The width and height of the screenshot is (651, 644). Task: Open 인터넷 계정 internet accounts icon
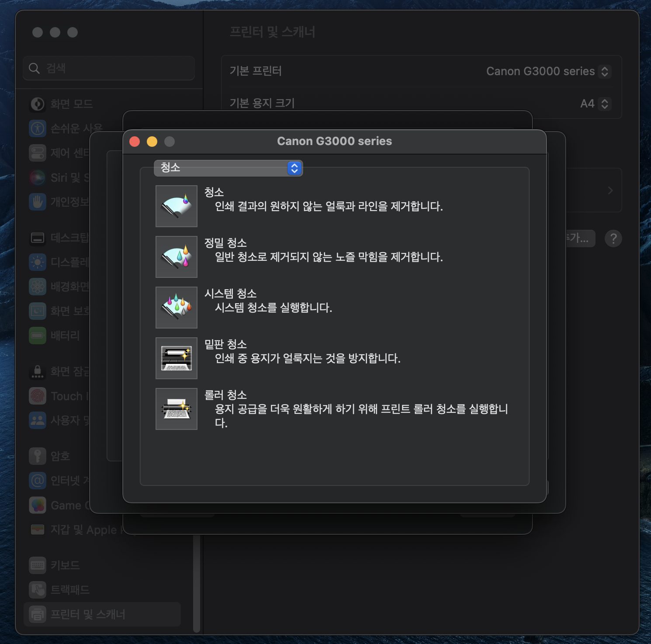click(x=38, y=481)
